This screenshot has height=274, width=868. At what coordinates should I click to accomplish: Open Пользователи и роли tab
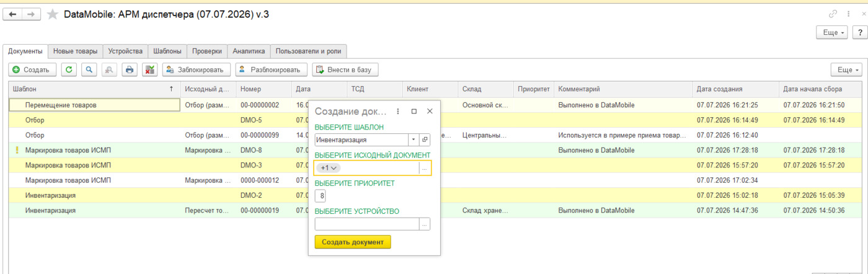[x=309, y=51]
